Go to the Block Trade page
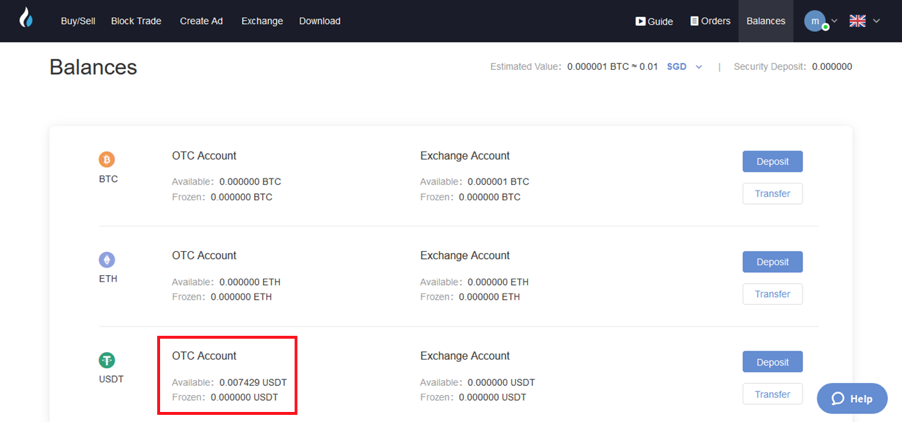The width and height of the screenshot is (902, 422). pyautogui.click(x=136, y=21)
